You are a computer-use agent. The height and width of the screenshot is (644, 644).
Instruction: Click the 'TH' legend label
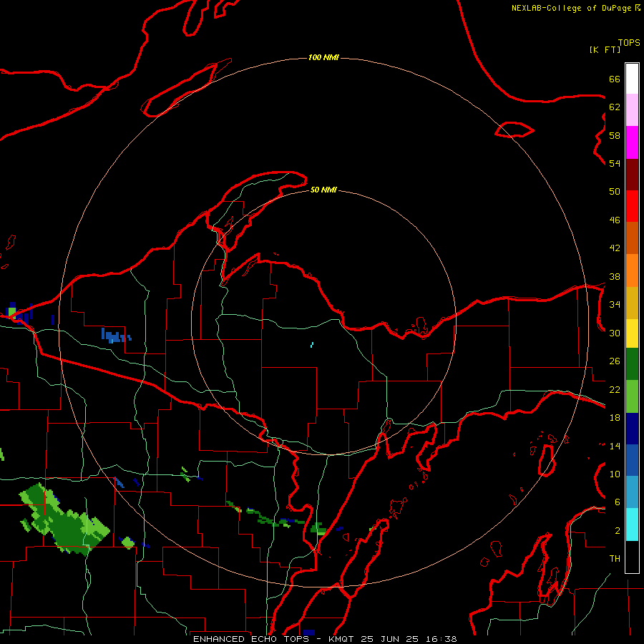coord(615,559)
